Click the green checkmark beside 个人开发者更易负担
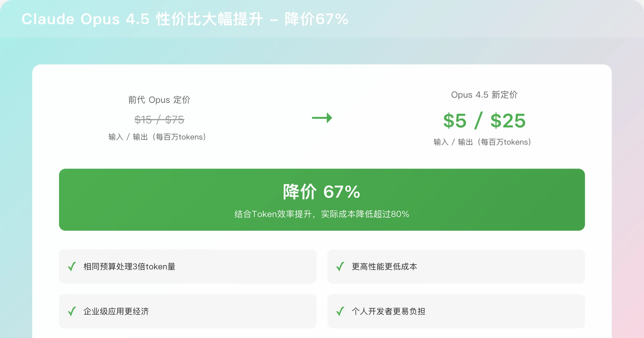The height and width of the screenshot is (338, 644). [340, 311]
